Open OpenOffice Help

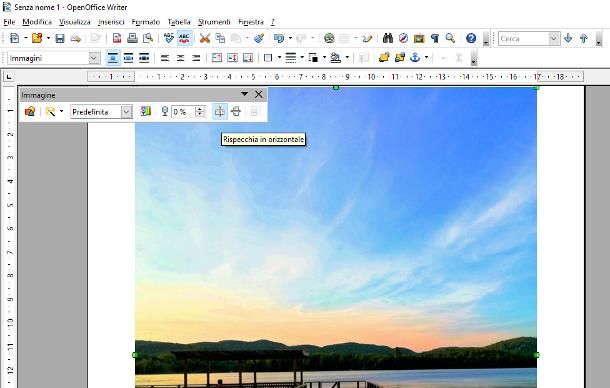tap(471, 38)
